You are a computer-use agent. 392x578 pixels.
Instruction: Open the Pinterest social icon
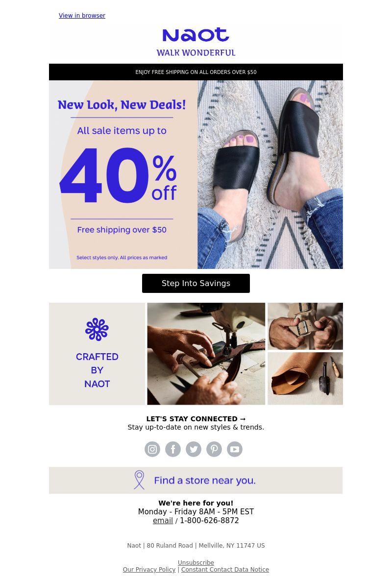pyautogui.click(x=214, y=449)
